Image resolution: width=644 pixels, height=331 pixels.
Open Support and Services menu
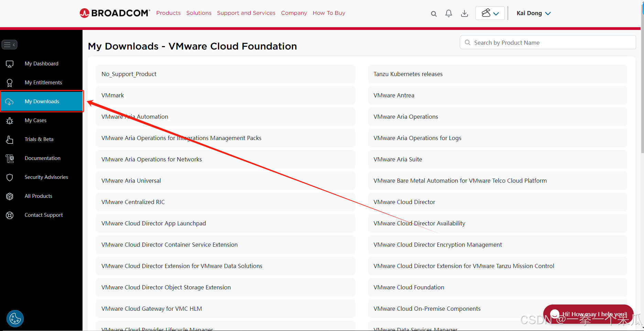[x=246, y=13]
